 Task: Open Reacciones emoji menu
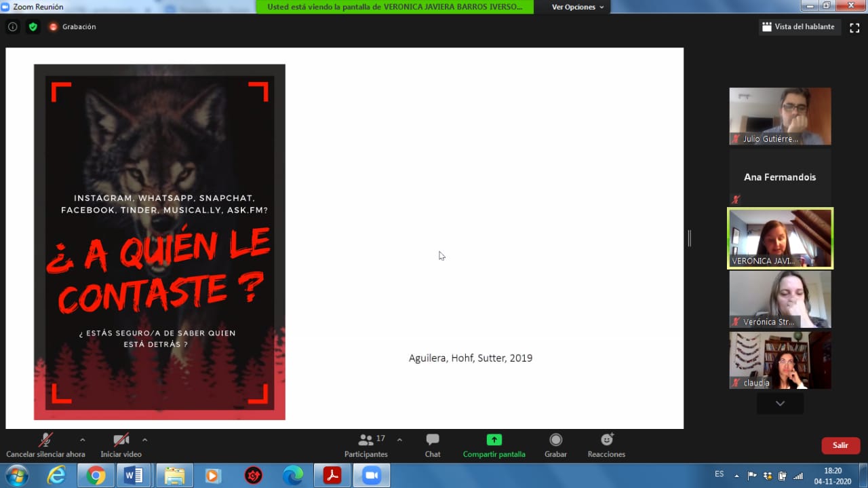[606, 445]
